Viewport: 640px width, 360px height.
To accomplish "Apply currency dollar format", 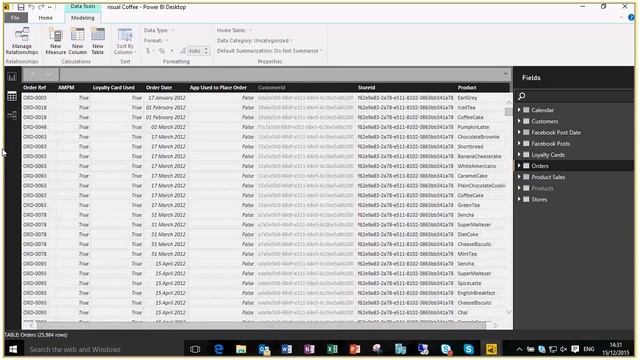I will pyautogui.click(x=148, y=51).
